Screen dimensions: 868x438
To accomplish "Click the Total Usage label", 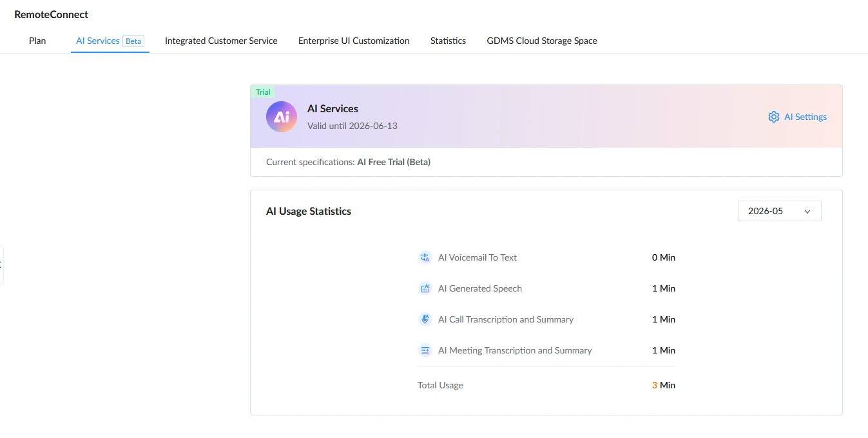I will pyautogui.click(x=440, y=385).
